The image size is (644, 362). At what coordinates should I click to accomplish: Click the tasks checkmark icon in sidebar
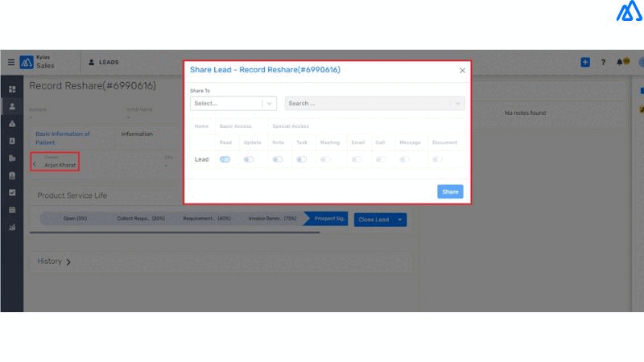click(12, 192)
